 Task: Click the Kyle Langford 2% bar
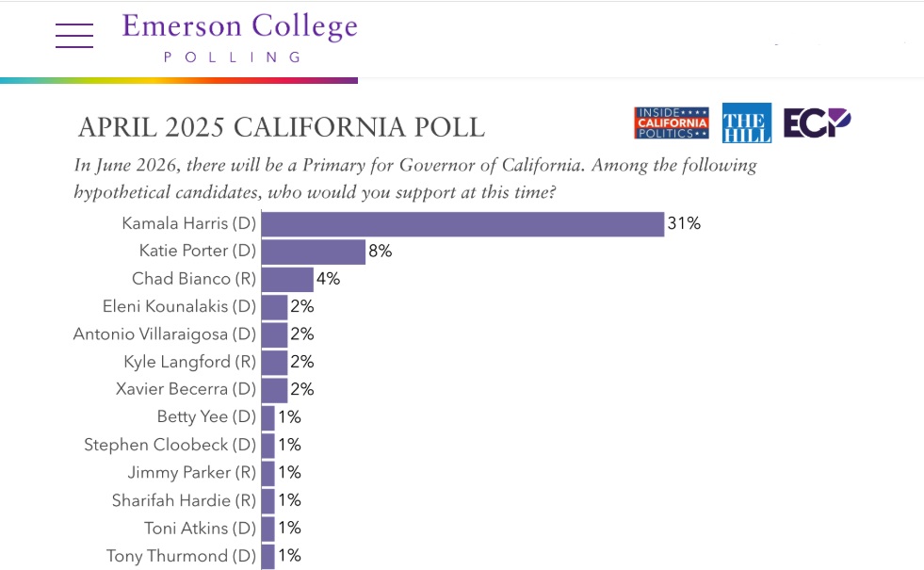(275, 362)
